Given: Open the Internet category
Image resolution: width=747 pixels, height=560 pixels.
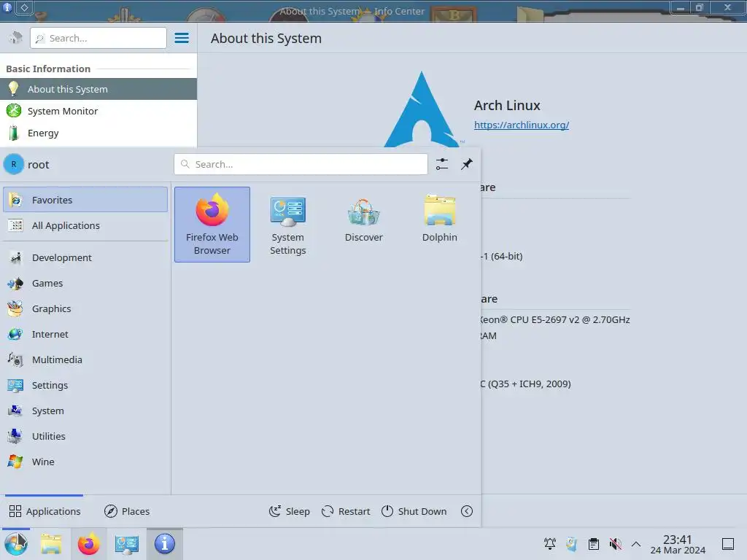Looking at the screenshot, I should 85,334.
